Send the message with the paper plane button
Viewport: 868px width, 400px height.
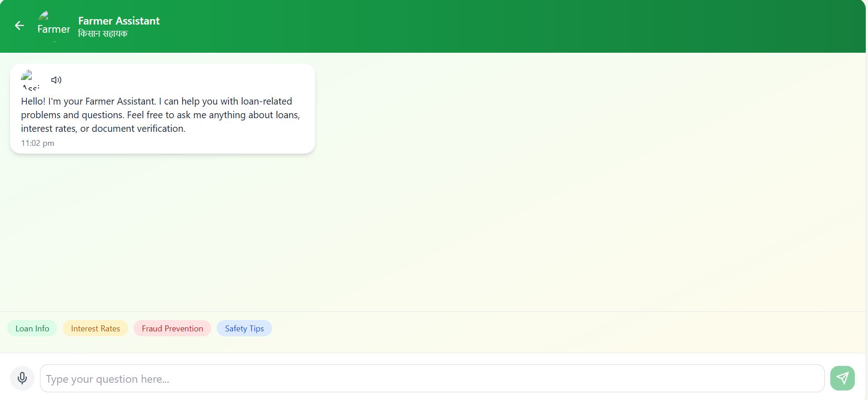(843, 378)
